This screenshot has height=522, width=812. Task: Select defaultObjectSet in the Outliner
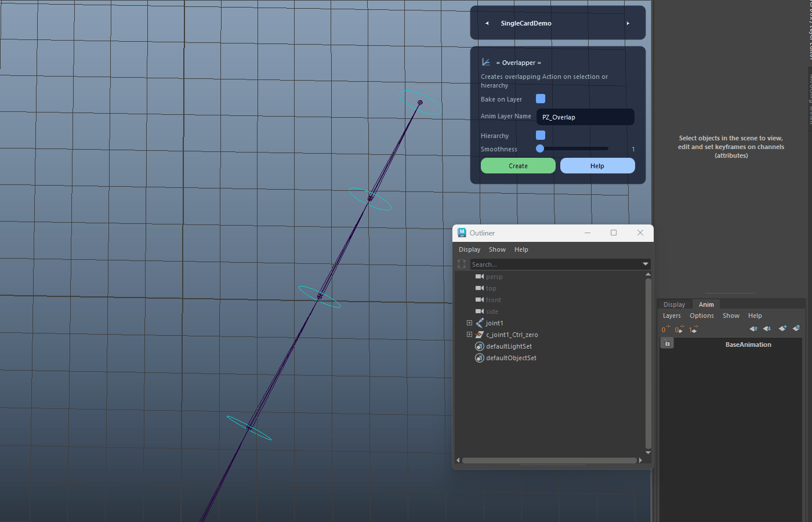coord(511,358)
